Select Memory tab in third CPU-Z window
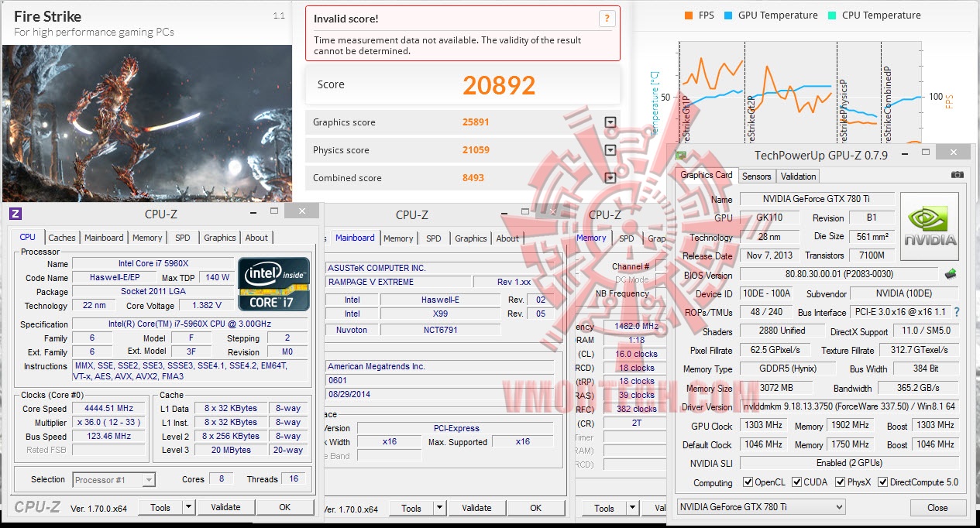 [591, 238]
